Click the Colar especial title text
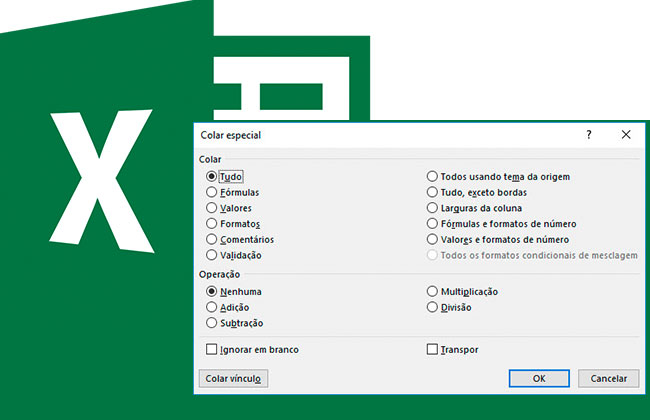Image resolution: width=650 pixels, height=420 pixels. tap(230, 135)
